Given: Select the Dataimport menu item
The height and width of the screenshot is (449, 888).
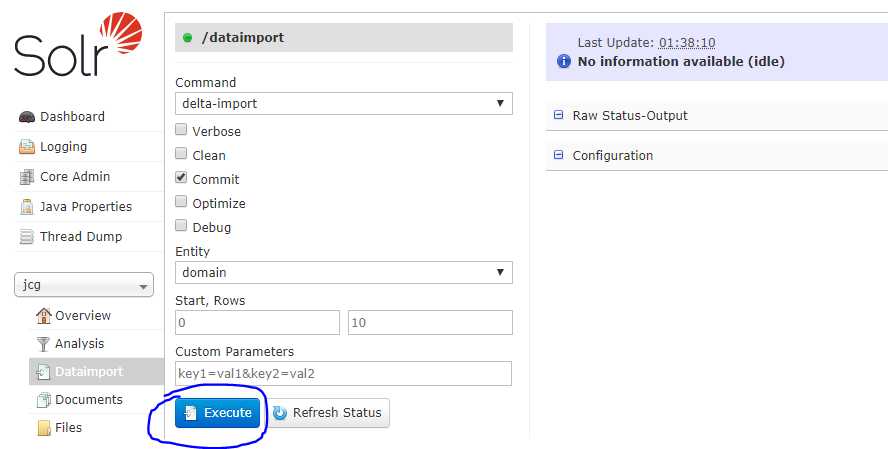Looking at the screenshot, I should [x=88, y=372].
